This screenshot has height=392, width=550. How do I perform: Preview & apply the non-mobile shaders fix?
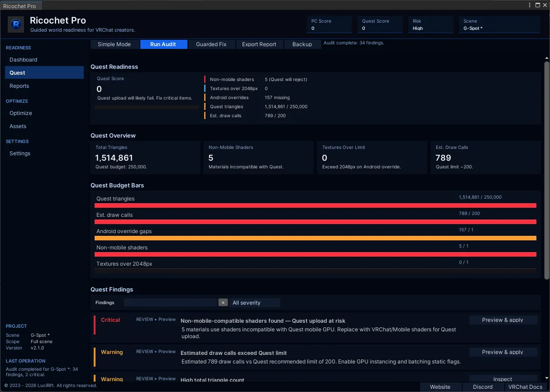pos(503,320)
